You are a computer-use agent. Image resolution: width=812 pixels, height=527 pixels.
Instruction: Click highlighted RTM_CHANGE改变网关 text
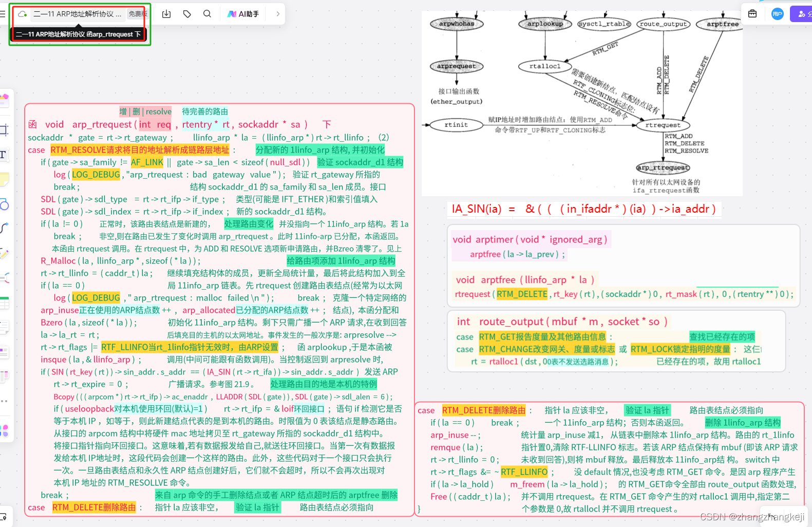point(546,349)
